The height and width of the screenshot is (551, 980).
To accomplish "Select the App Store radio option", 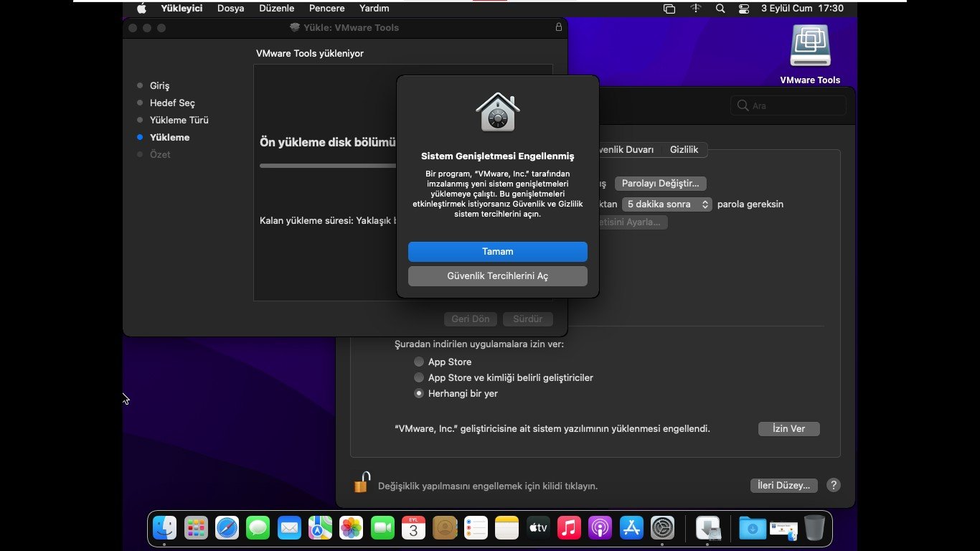I will coord(419,362).
